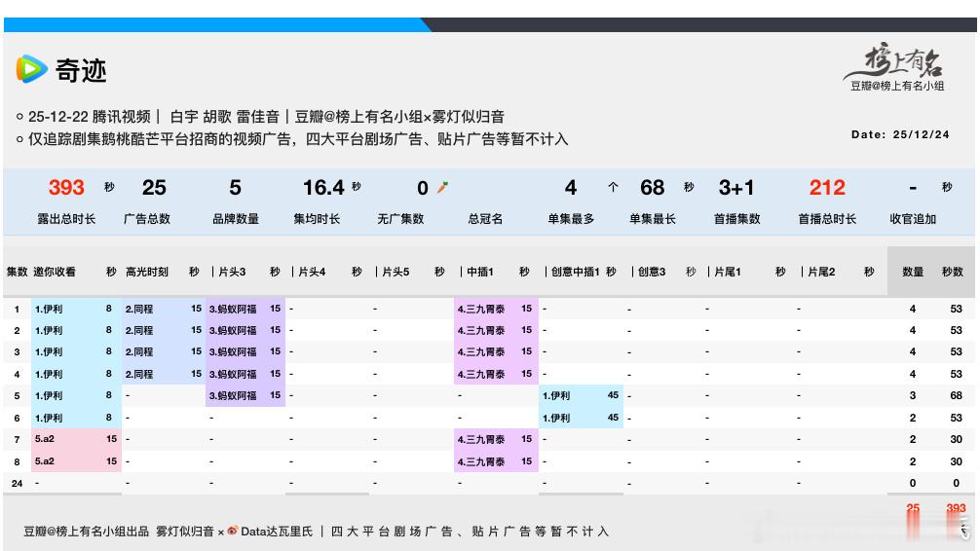Click the footer text 豆瓣@榜上有名小组出品

pyautogui.click(x=87, y=531)
